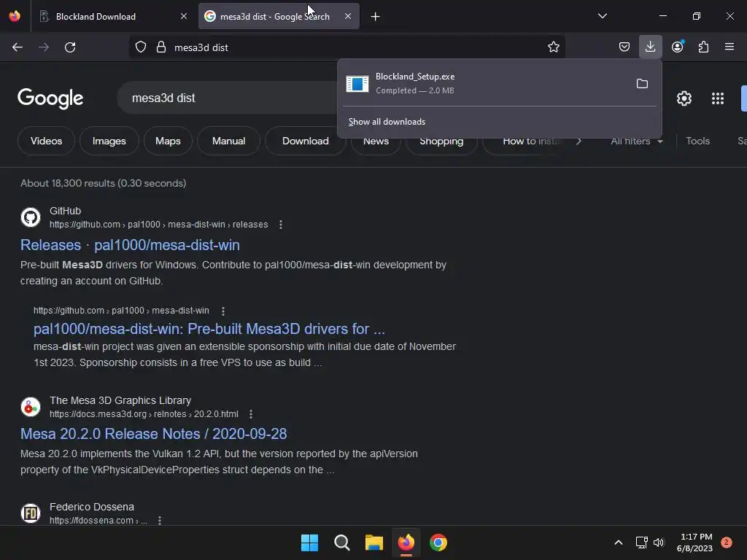
Task: Filter results by Images
Action: (109, 141)
